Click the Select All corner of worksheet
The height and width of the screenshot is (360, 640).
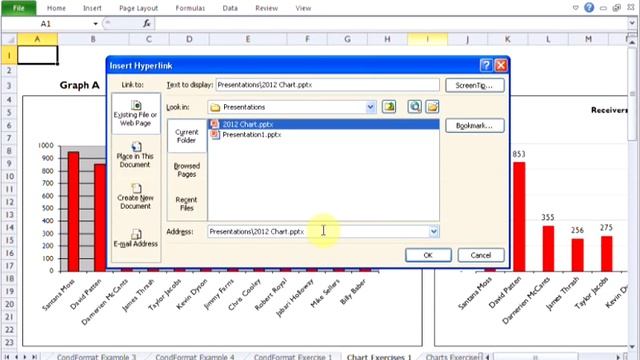(x=9, y=39)
